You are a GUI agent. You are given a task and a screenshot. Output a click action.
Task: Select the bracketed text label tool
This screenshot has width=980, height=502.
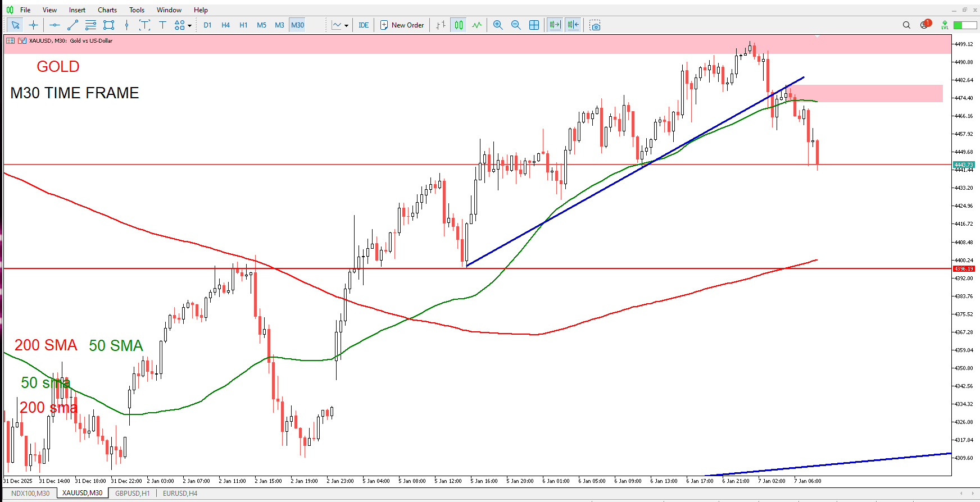point(144,25)
